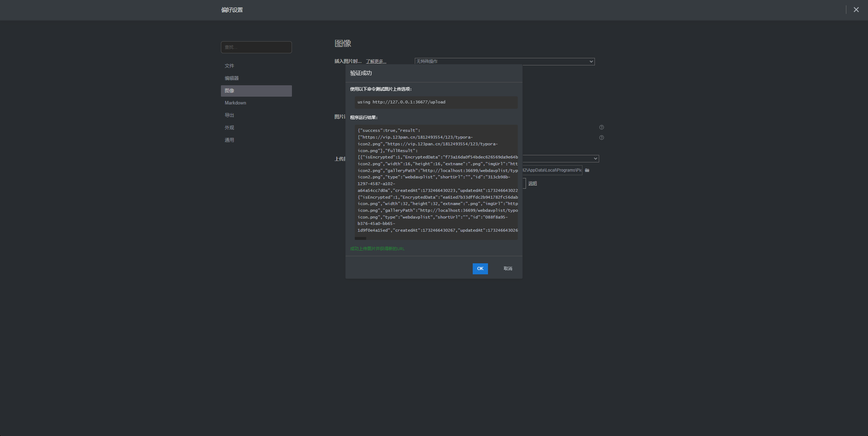The height and width of the screenshot is (436, 868).
Task: Open the 编辑器 settings section
Action: click(256, 78)
